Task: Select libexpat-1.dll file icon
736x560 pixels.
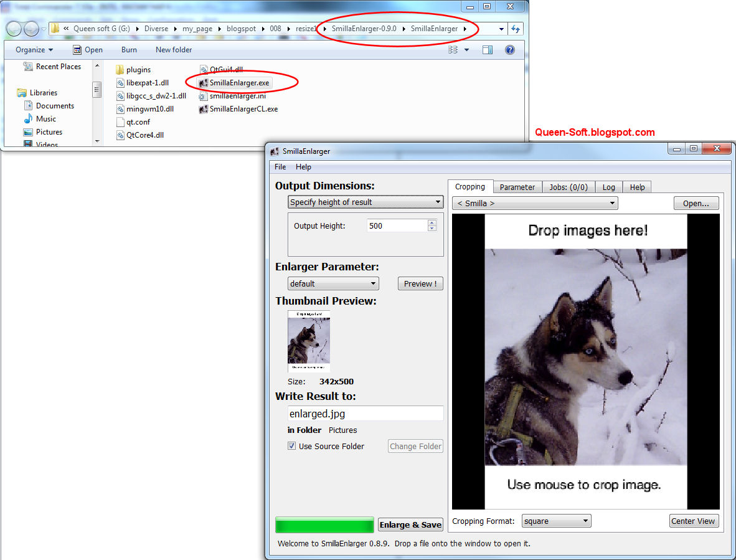Action: tap(120, 83)
